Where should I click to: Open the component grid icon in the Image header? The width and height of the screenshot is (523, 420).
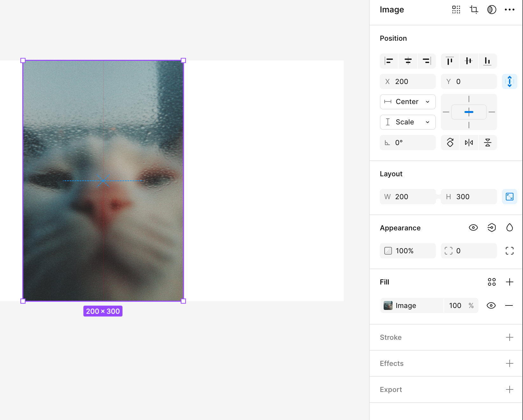456,10
